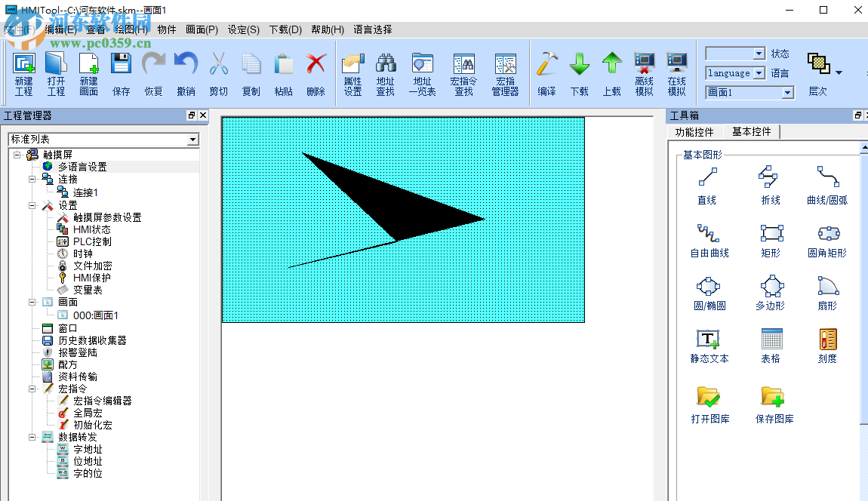Collapse the 触摸屏 tree node
868x501 pixels.
click(x=17, y=155)
